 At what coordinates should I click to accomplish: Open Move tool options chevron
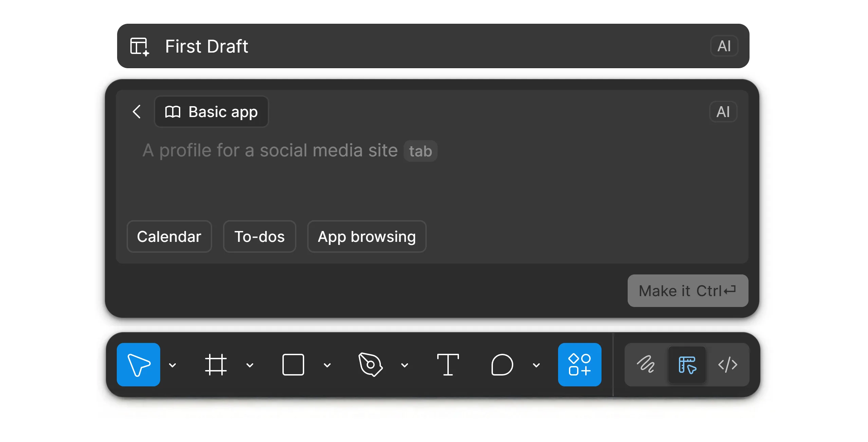click(x=172, y=365)
